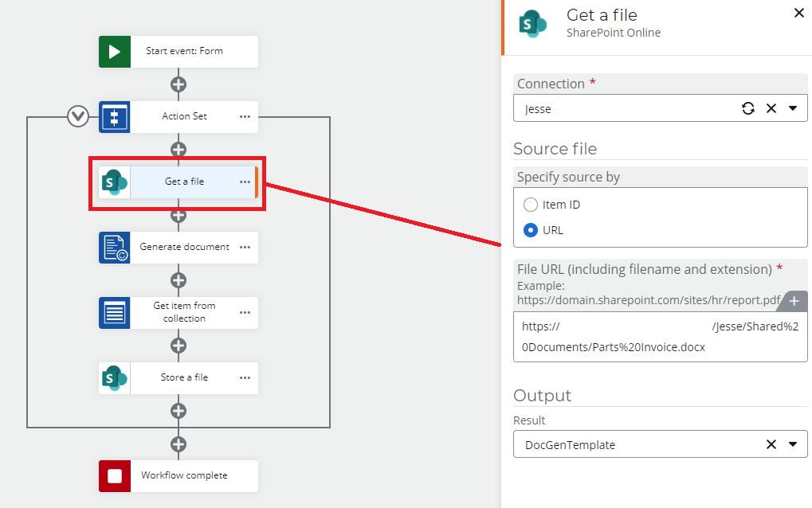Refresh the Jesse connection
Image resolution: width=812 pixels, height=508 pixels.
(x=747, y=107)
